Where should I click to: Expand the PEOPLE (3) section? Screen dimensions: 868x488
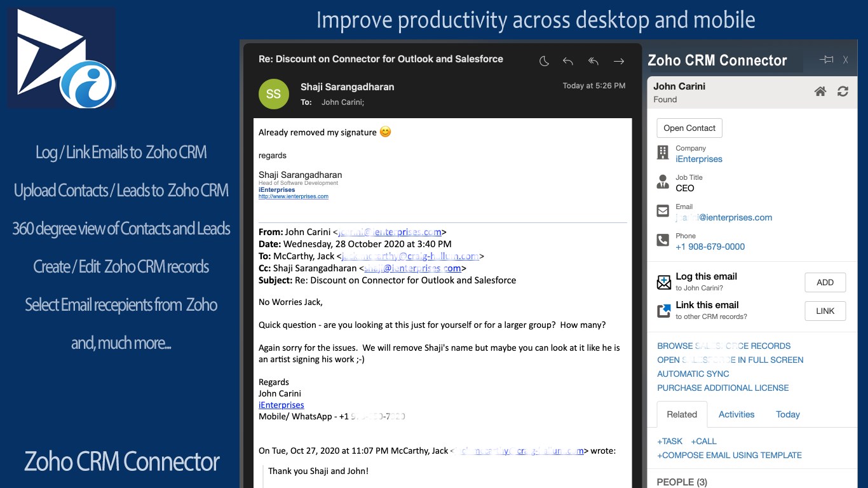coord(682,482)
